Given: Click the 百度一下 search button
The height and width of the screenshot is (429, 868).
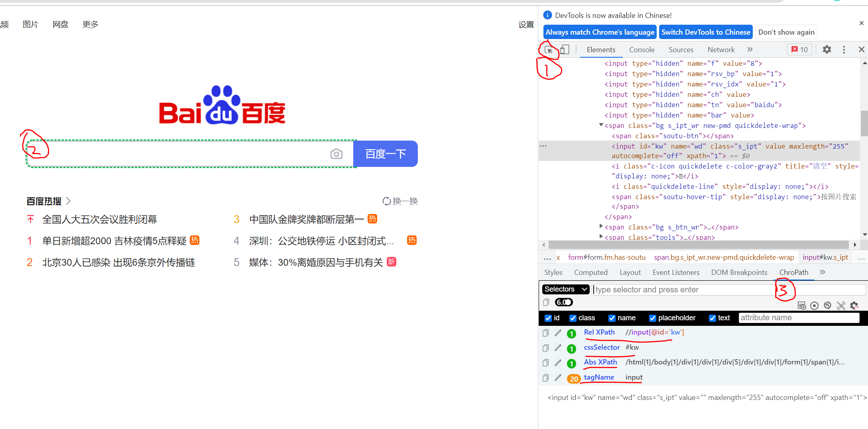Looking at the screenshot, I should [x=386, y=154].
